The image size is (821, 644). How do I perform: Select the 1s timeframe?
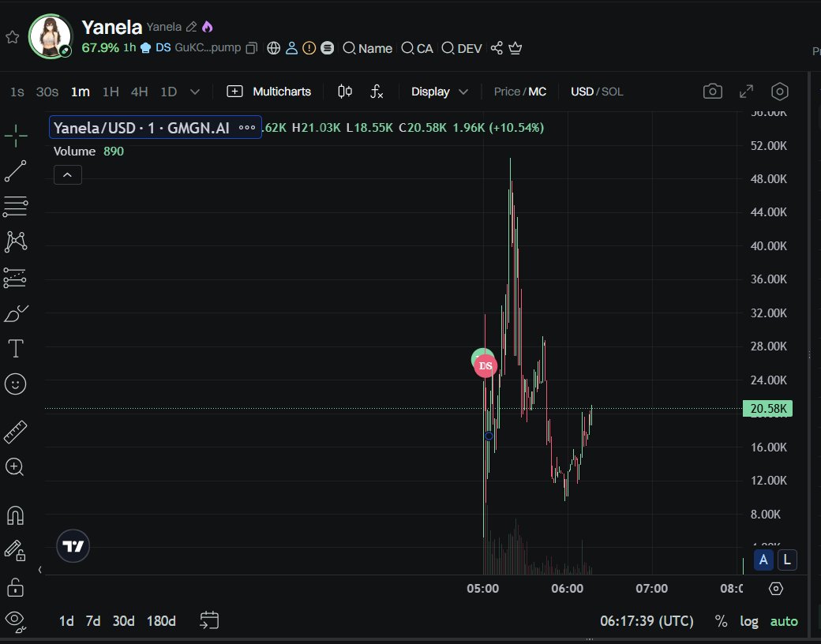(x=17, y=92)
